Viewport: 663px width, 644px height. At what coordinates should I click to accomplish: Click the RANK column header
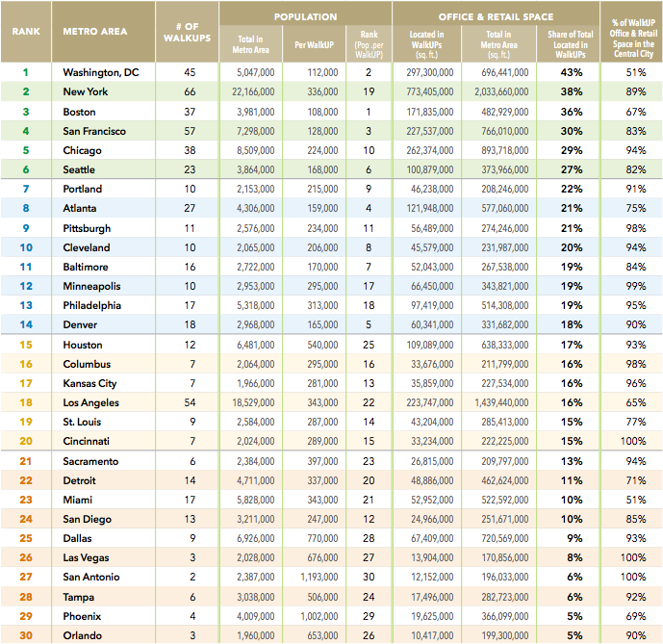point(26,31)
